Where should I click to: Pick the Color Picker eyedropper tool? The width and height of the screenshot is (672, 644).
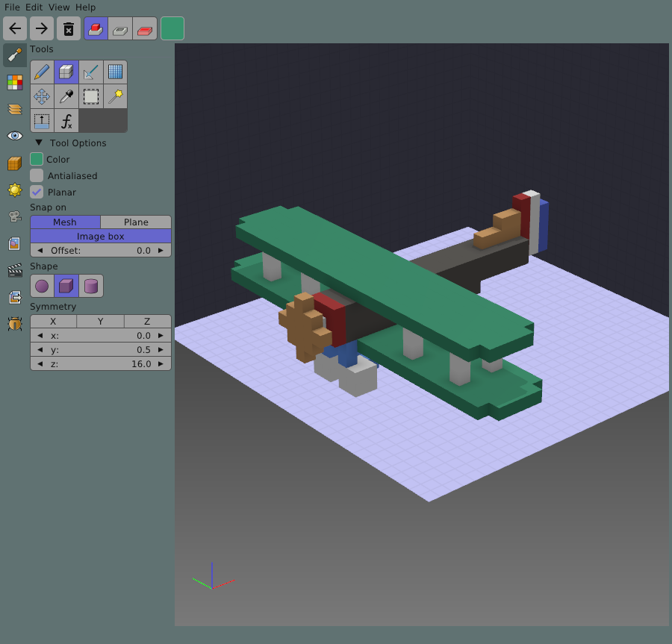click(66, 96)
